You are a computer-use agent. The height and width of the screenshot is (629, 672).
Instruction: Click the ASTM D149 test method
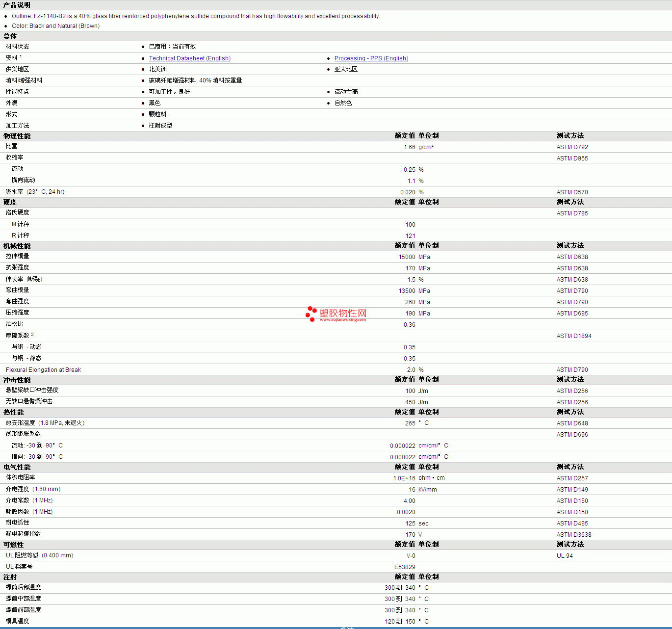pyautogui.click(x=572, y=490)
